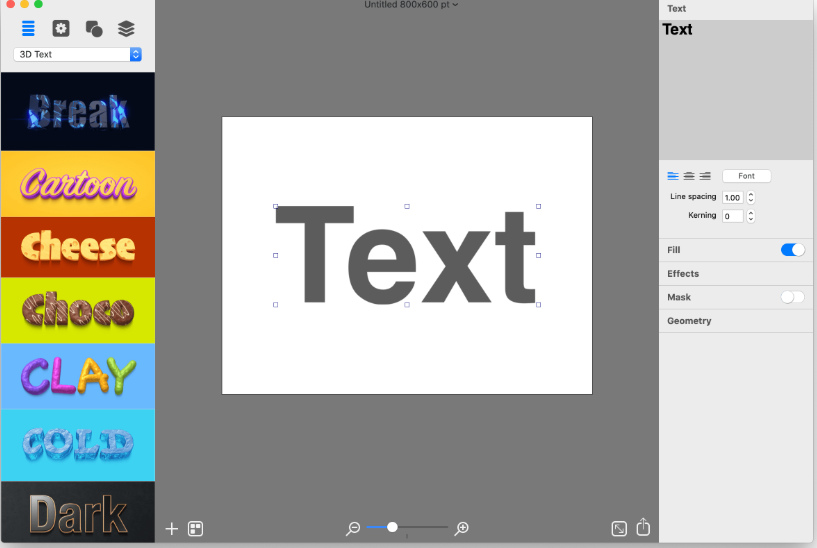
Task: Apply the Dark text style
Action: tap(78, 512)
